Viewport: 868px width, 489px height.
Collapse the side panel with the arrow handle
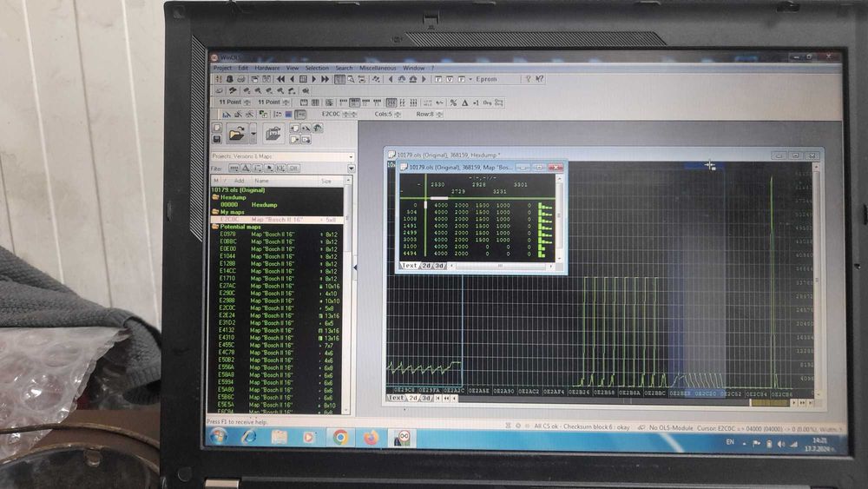coord(355,268)
